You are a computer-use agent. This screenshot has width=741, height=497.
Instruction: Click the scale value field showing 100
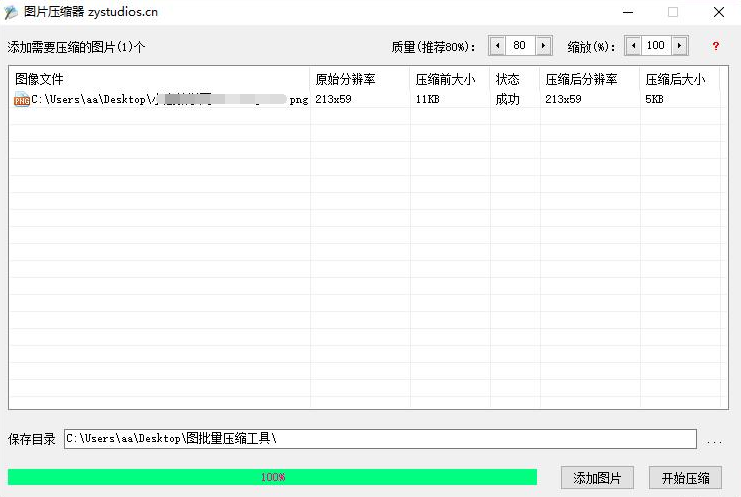[656, 46]
